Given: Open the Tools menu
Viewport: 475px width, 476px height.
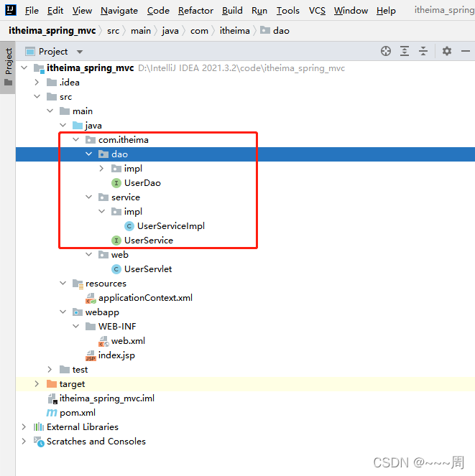Looking at the screenshot, I should coord(287,11).
